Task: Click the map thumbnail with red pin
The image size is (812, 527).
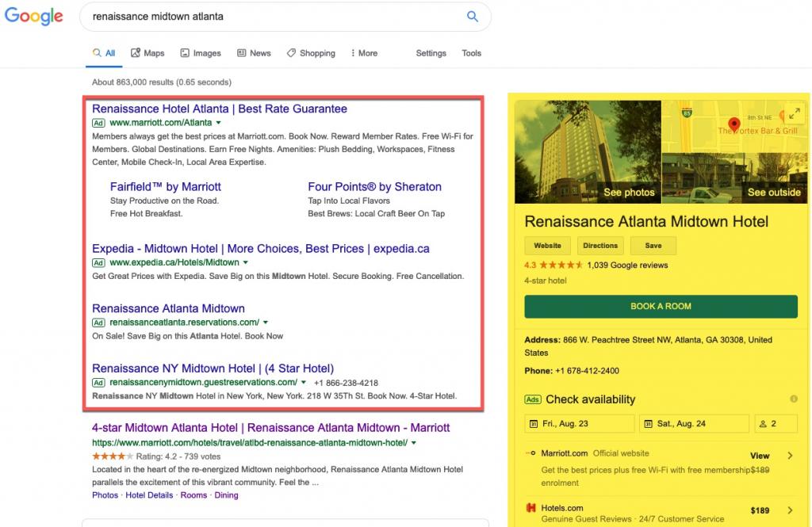Action: (735, 126)
